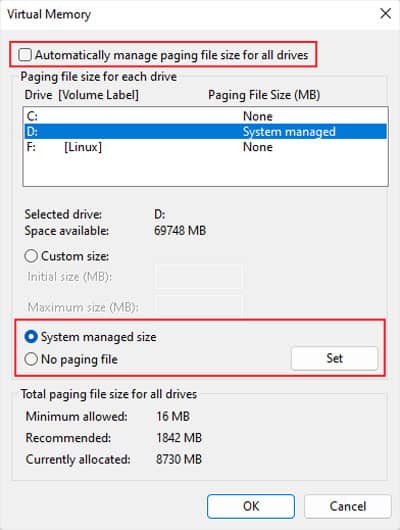The width and height of the screenshot is (400, 530).
Task: Click the Virtual Memory title bar text
Action: pyautogui.click(x=49, y=14)
